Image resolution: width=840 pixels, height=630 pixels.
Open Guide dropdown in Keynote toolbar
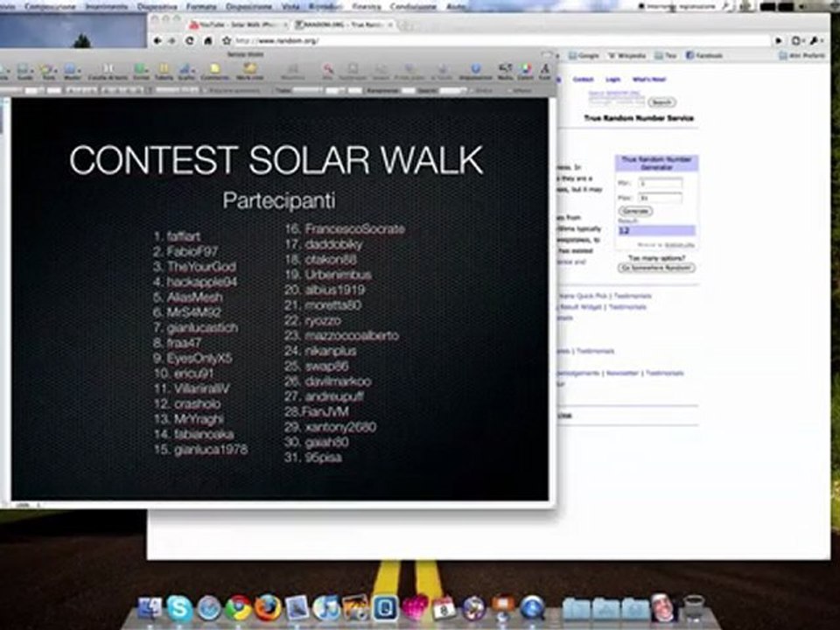(24, 72)
